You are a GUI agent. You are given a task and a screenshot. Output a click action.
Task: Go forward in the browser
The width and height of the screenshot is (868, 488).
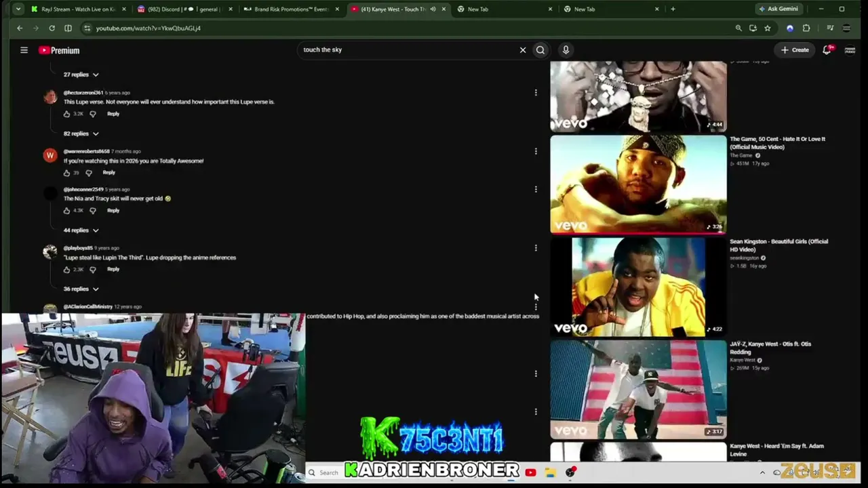pos(36,28)
